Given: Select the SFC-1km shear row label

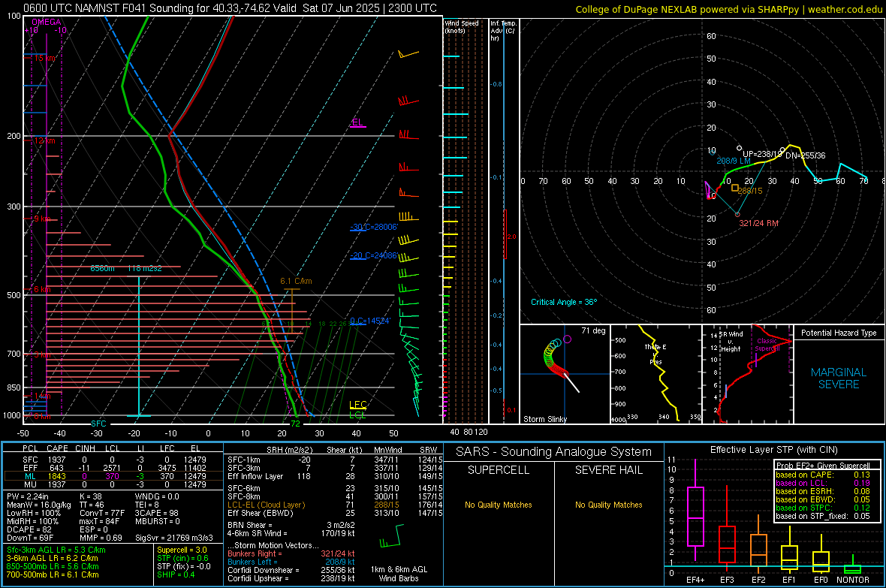Looking at the screenshot, I should click(244, 460).
